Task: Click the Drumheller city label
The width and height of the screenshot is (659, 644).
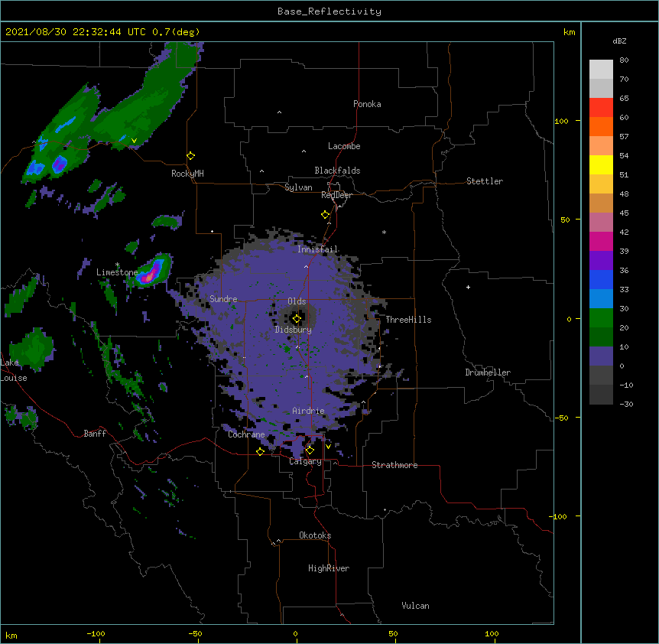Action: (488, 372)
